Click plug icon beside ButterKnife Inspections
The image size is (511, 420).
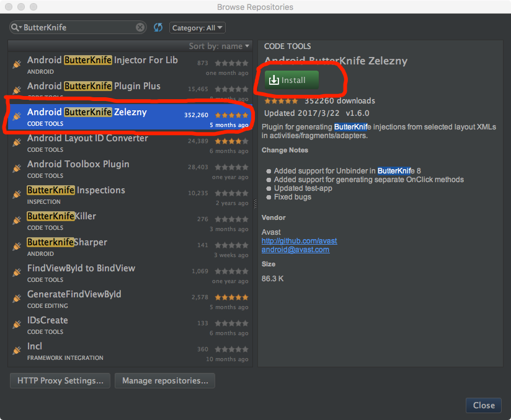[x=17, y=195]
